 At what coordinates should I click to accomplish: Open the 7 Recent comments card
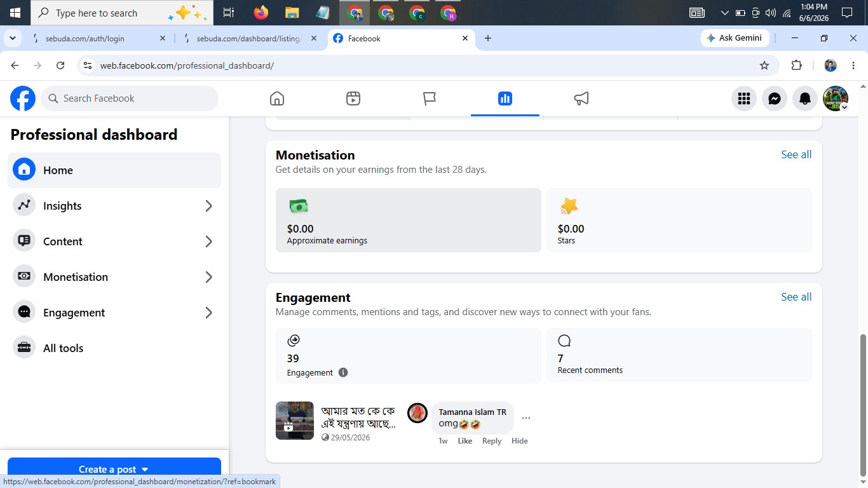[x=679, y=355]
